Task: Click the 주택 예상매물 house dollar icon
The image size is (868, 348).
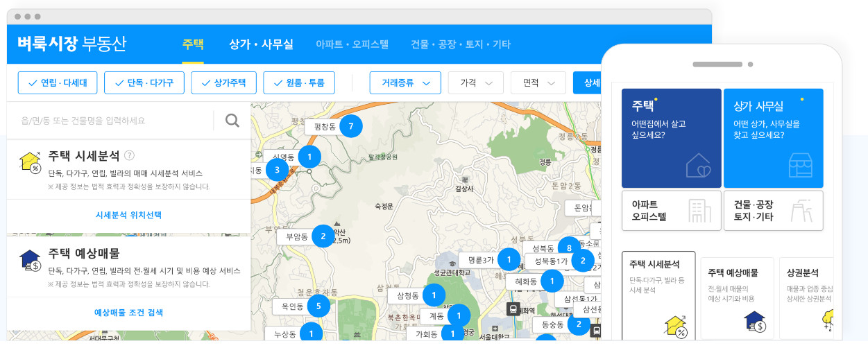Action: (29, 260)
